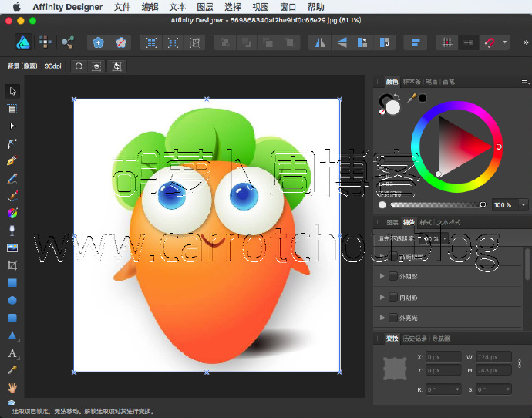Image resolution: width=532 pixels, height=418 pixels.
Task: Open the S shear dropdown in Transform
Action: point(507,389)
